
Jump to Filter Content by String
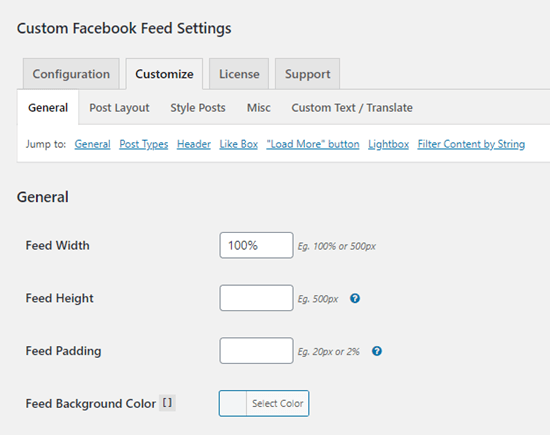471,144
